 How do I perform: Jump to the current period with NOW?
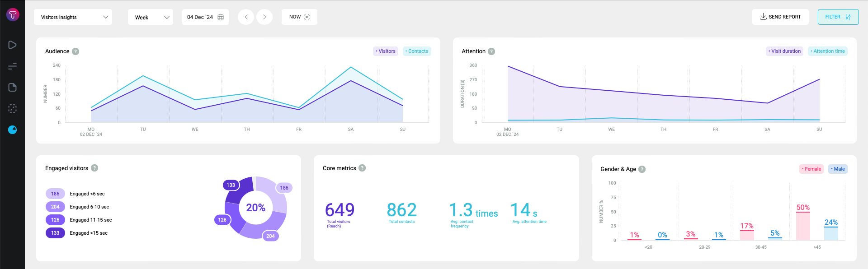[x=299, y=17]
